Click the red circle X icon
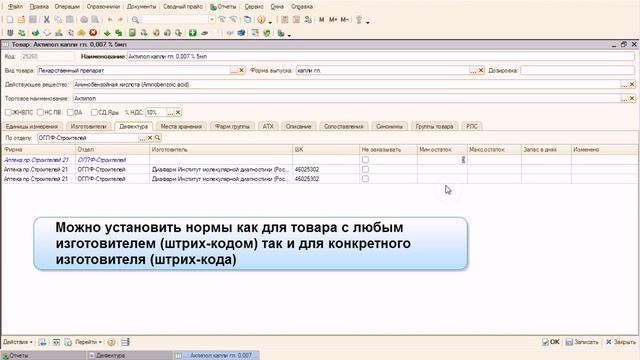Screen dimensions: 640x360 click(93, 33)
